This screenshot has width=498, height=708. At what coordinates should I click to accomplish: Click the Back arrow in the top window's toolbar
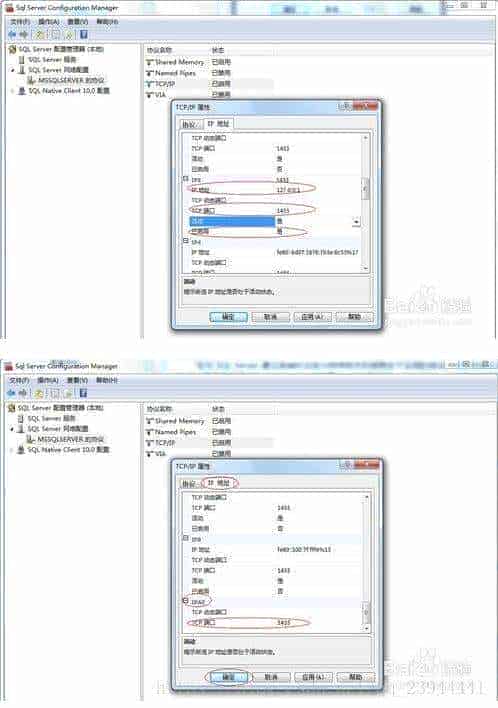pyautogui.click(x=12, y=34)
